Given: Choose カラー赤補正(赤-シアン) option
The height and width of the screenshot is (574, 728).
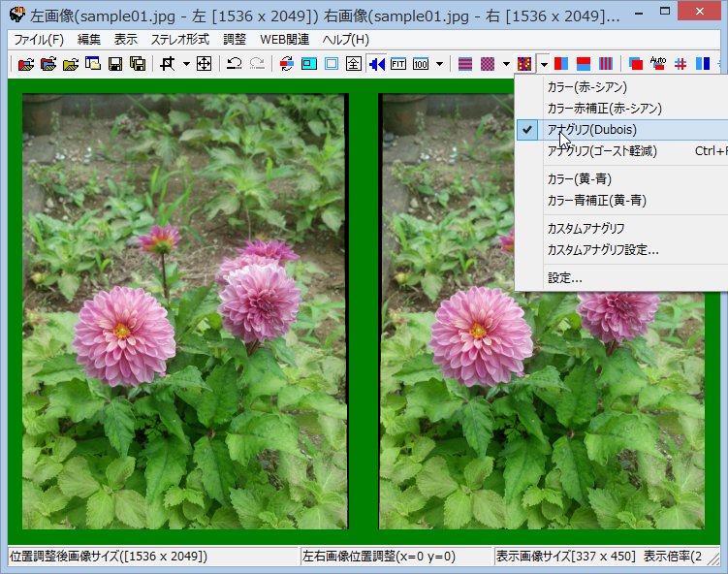Looking at the screenshot, I should point(621,109).
